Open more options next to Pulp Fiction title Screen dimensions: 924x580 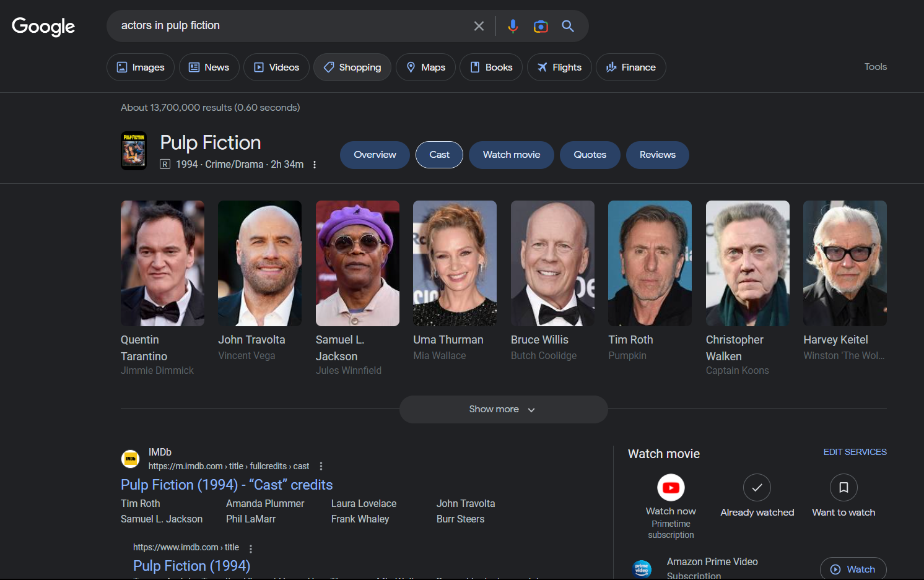point(315,165)
